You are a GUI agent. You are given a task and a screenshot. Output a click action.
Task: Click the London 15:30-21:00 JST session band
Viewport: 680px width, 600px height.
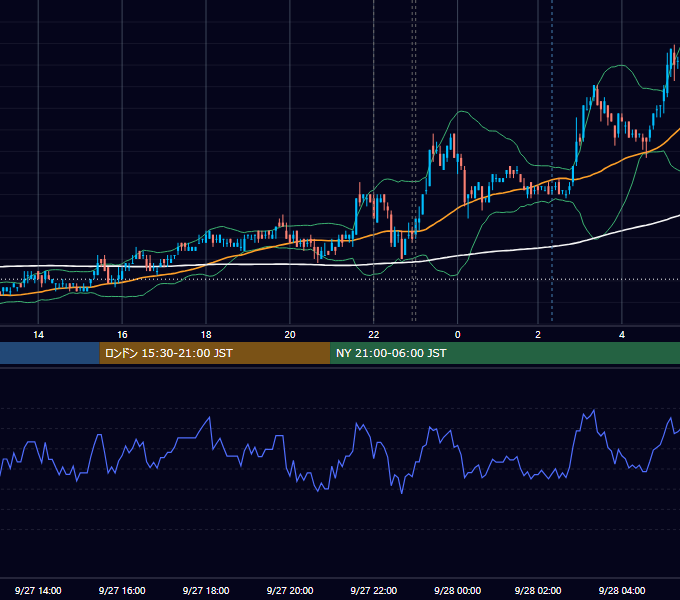tap(215, 353)
